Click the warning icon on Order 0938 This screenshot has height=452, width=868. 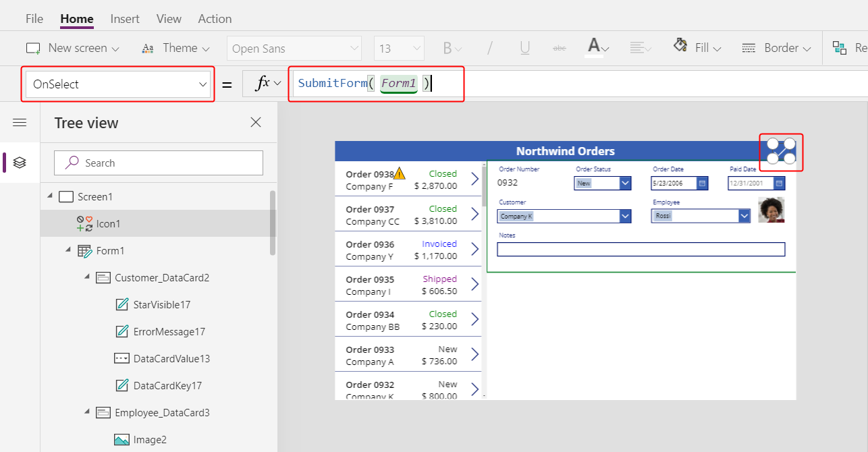(399, 173)
